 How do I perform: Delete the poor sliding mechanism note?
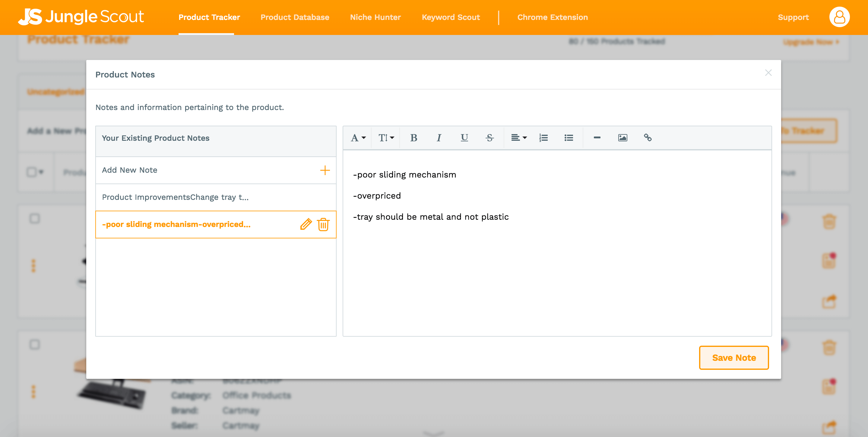323,225
